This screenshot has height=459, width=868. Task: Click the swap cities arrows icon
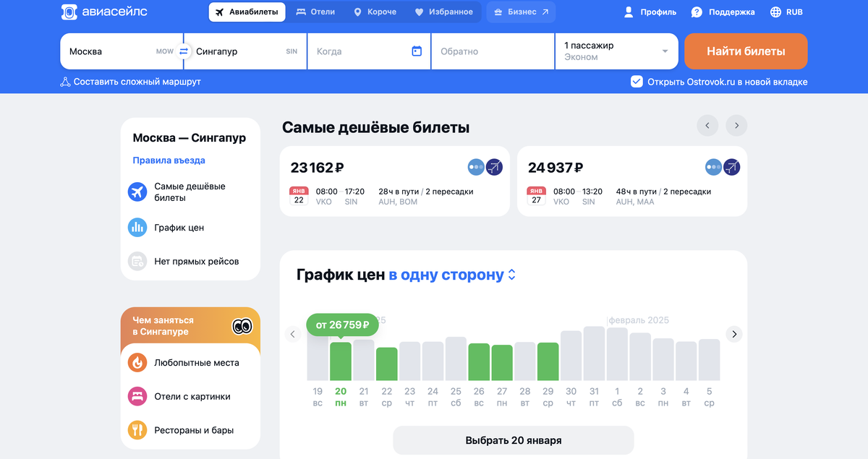pos(182,51)
